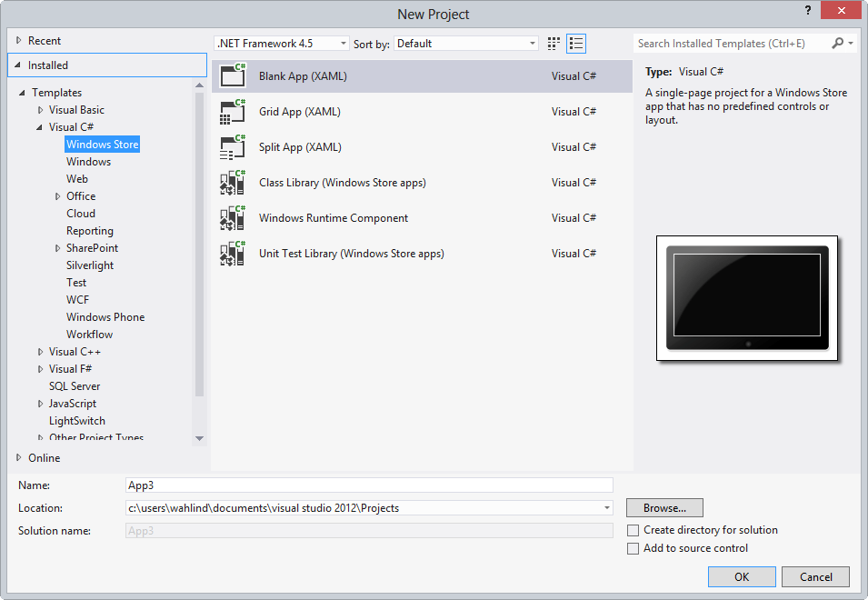868x600 pixels.
Task: Select Grid App (XAML) template name
Action: point(299,111)
